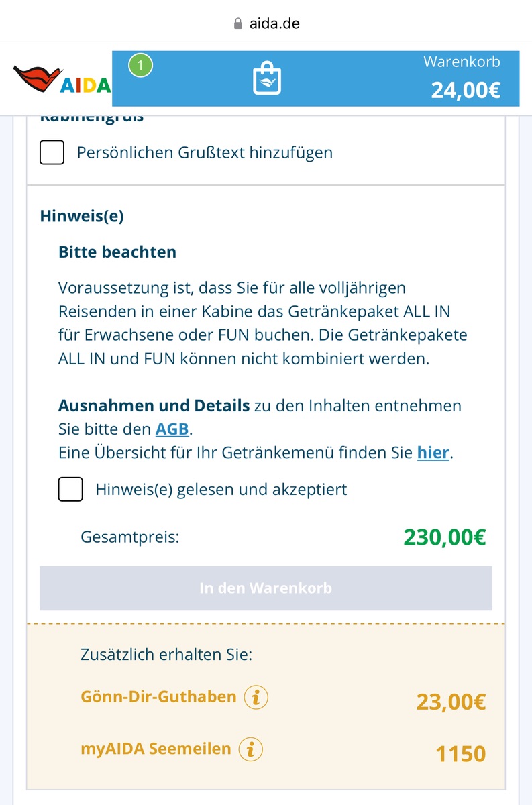Click the 1150 Seemeilen value

(x=460, y=754)
